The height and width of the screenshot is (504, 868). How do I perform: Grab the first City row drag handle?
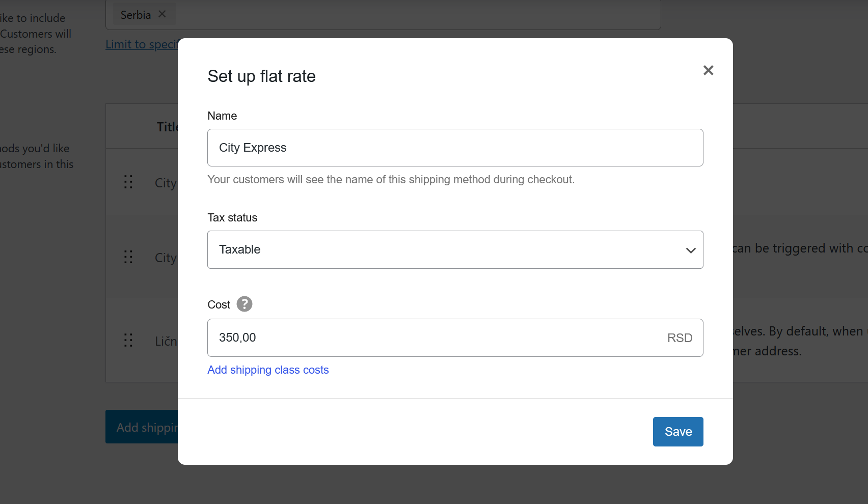pos(128,182)
